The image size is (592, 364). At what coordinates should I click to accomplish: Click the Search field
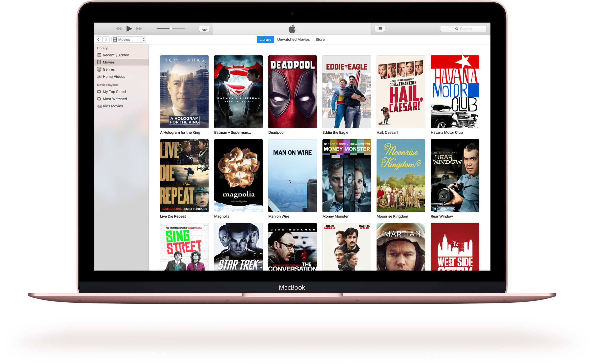click(463, 29)
